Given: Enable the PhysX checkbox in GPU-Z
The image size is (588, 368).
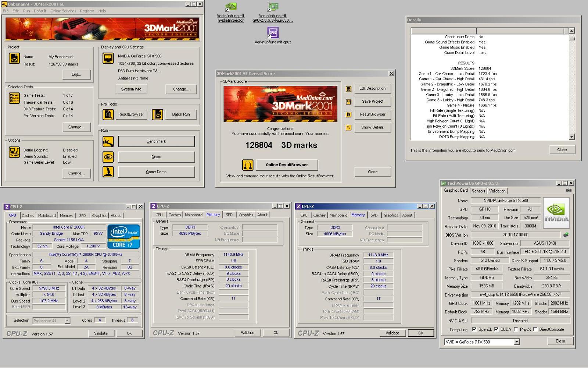Looking at the screenshot, I should (516, 329).
